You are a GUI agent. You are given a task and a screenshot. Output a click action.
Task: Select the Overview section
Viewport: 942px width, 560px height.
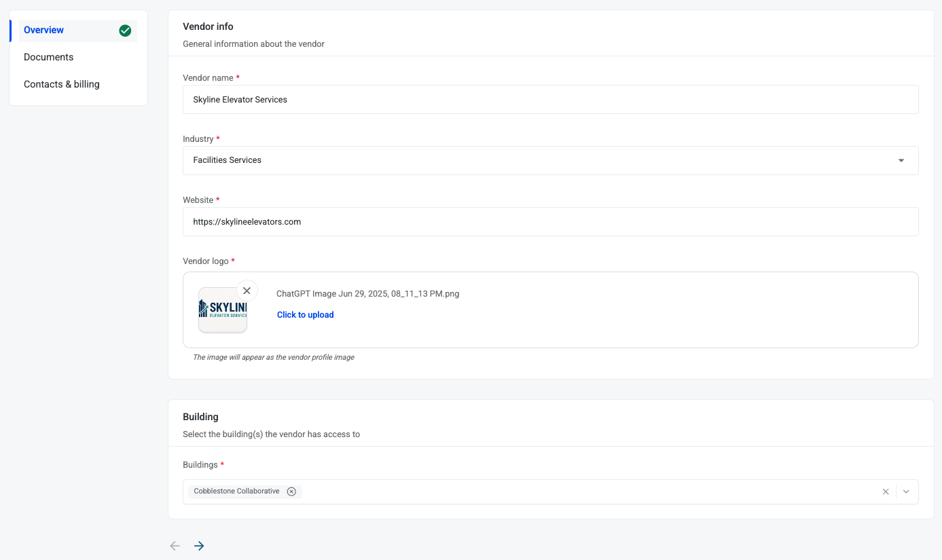tap(44, 31)
